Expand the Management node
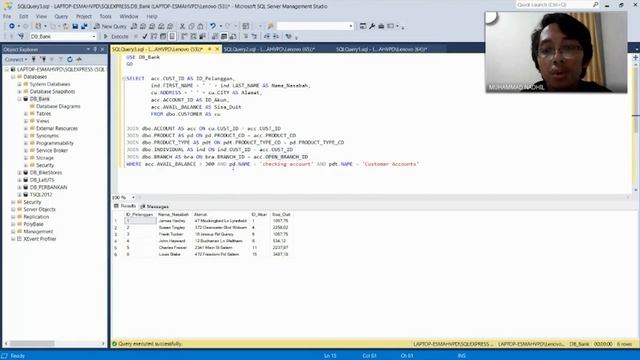Screen dimensions: 640x360 pos(13,231)
